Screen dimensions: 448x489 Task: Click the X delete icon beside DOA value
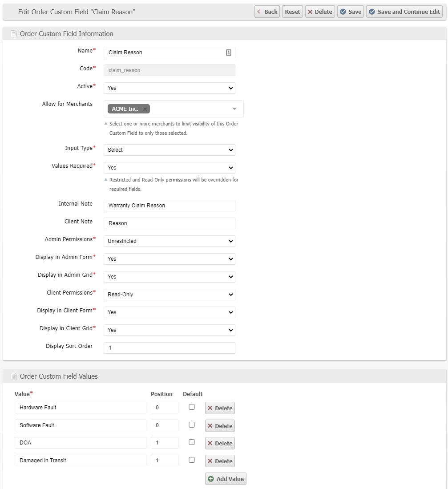(x=210, y=443)
